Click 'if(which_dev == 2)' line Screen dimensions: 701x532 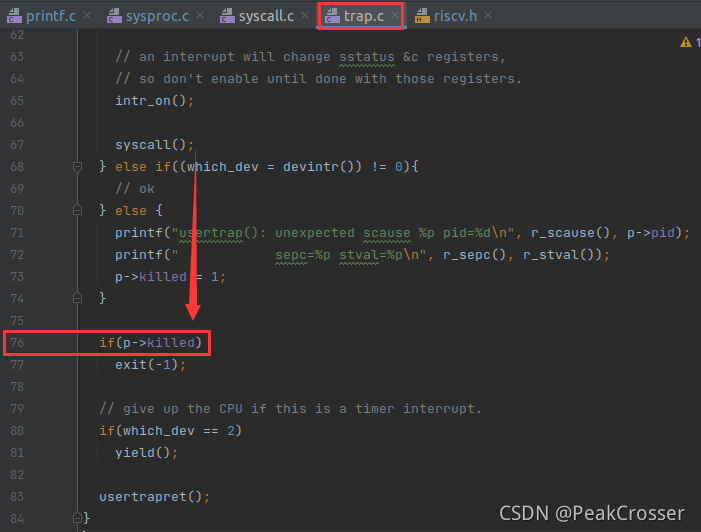pos(170,431)
